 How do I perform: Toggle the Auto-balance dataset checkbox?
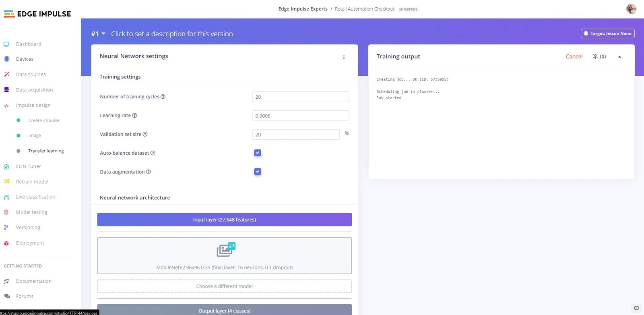coord(258,153)
